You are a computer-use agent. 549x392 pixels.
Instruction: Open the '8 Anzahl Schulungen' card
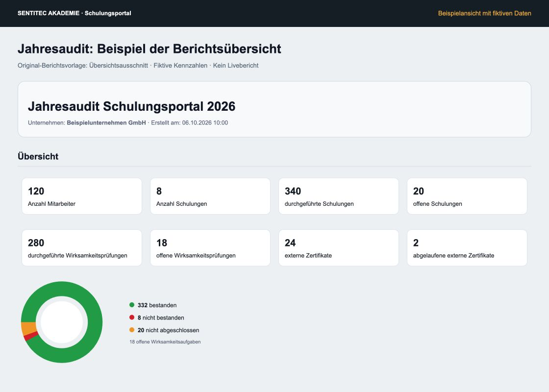[x=210, y=196]
